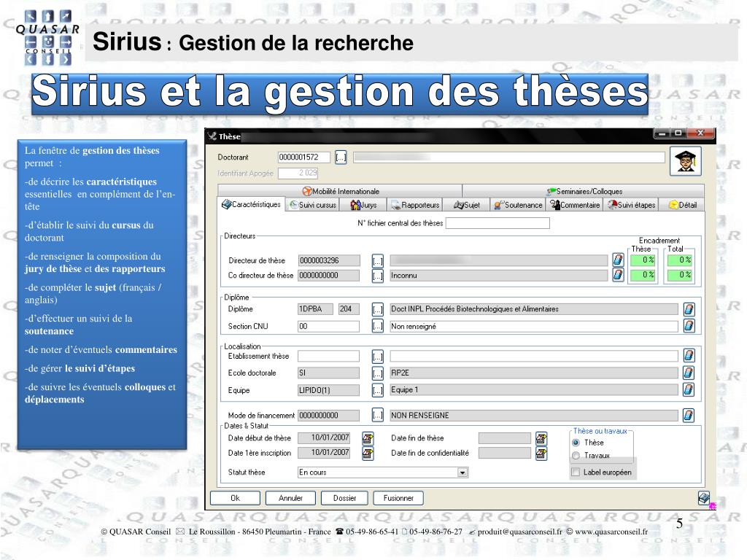Viewport: 747px width, 560px height.
Task: Click the Directeur de thèse Encadrement Total percentage
Action: point(679,260)
